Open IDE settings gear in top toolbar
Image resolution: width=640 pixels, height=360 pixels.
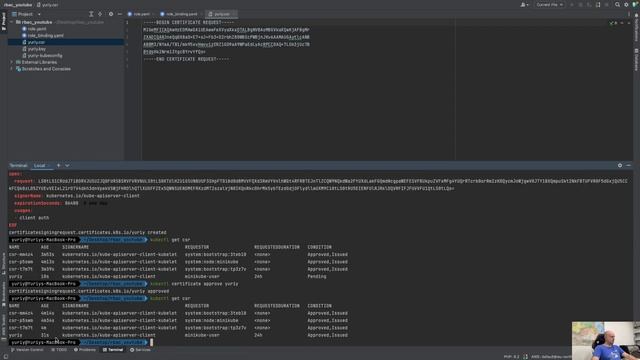(x=626, y=5)
